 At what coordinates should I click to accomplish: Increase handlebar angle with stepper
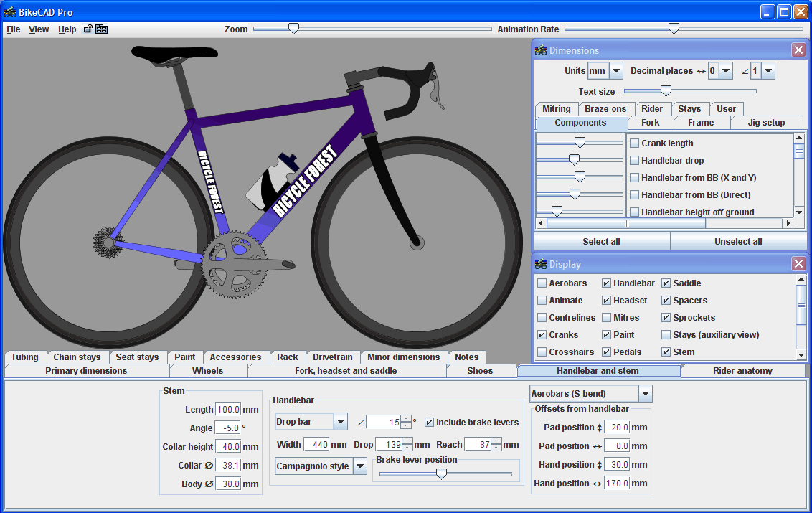pos(406,419)
